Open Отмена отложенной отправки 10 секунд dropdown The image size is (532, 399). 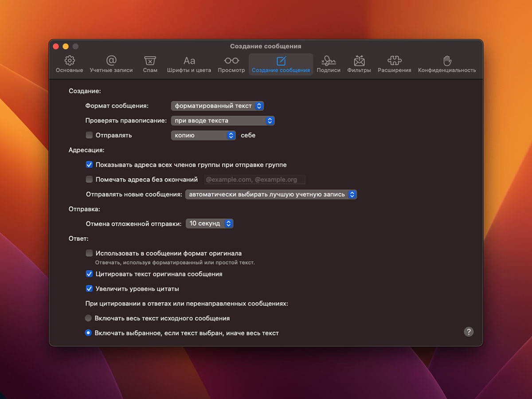(209, 224)
